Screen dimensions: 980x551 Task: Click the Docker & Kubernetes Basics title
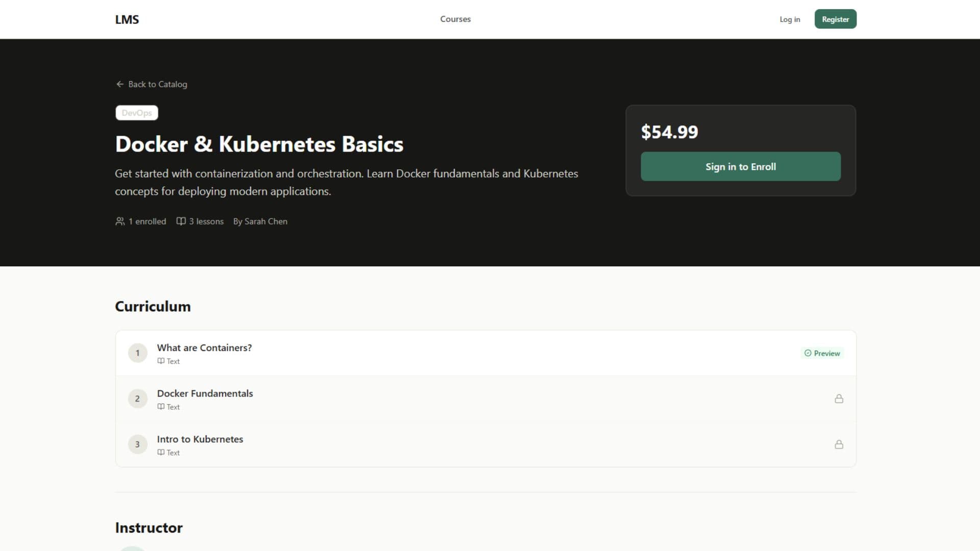(259, 144)
